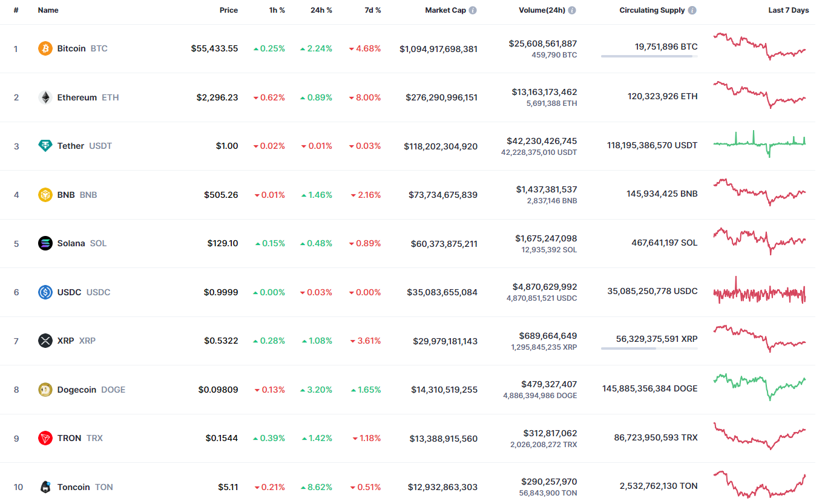Click info icon beside Market Cap header
The image size is (825, 504).
point(473,10)
